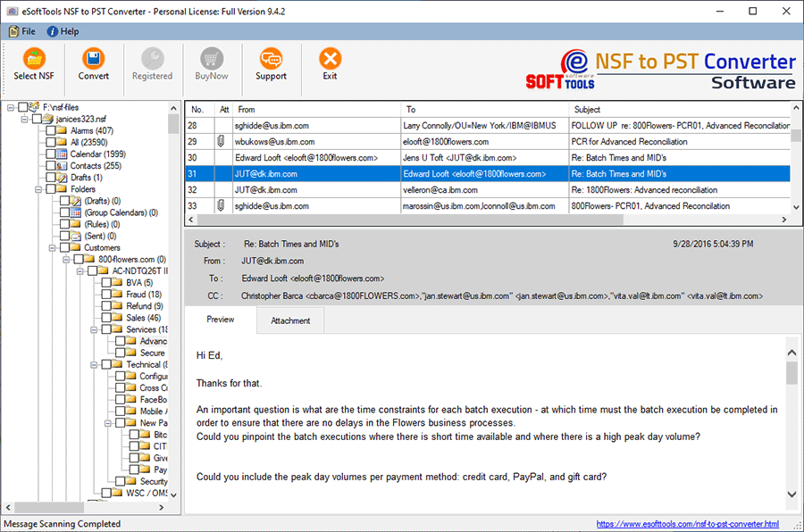Click the (Sent) (0) mail icon
804x532 pixels.
75,236
